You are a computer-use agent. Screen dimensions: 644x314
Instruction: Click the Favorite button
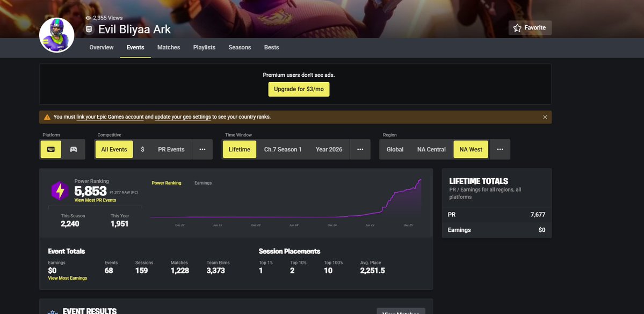click(530, 28)
